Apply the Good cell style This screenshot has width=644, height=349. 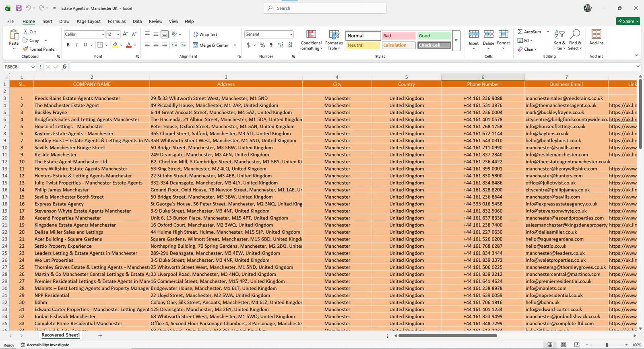[434, 36]
